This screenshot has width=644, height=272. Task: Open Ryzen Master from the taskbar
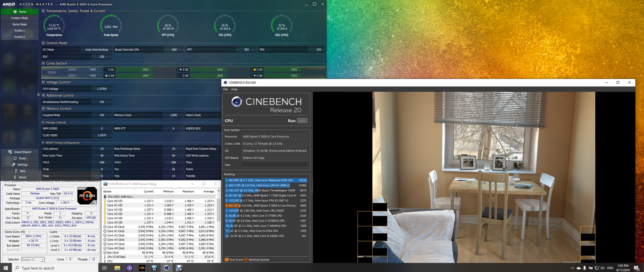tap(142, 268)
